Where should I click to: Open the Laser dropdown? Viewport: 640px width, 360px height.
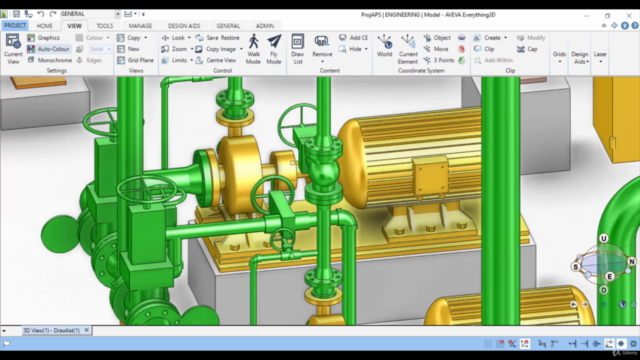600,56
